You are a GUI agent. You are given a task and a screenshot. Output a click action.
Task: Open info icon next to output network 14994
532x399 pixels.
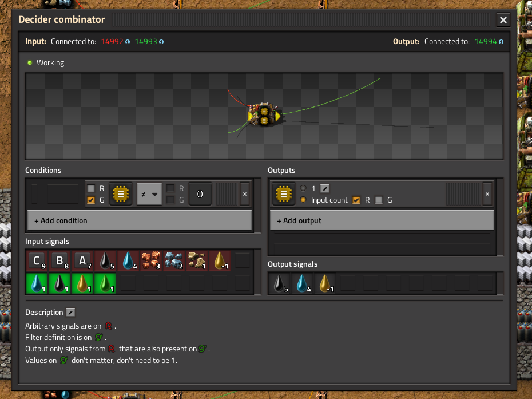tap(501, 42)
